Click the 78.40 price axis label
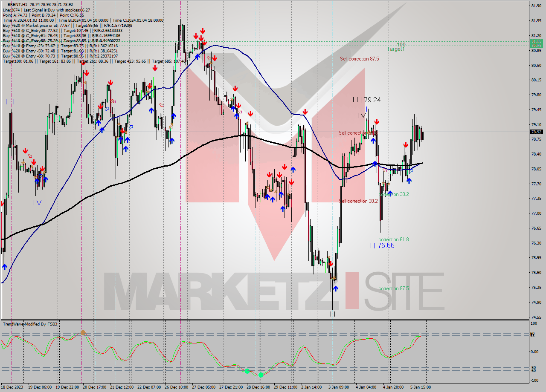 point(536,154)
